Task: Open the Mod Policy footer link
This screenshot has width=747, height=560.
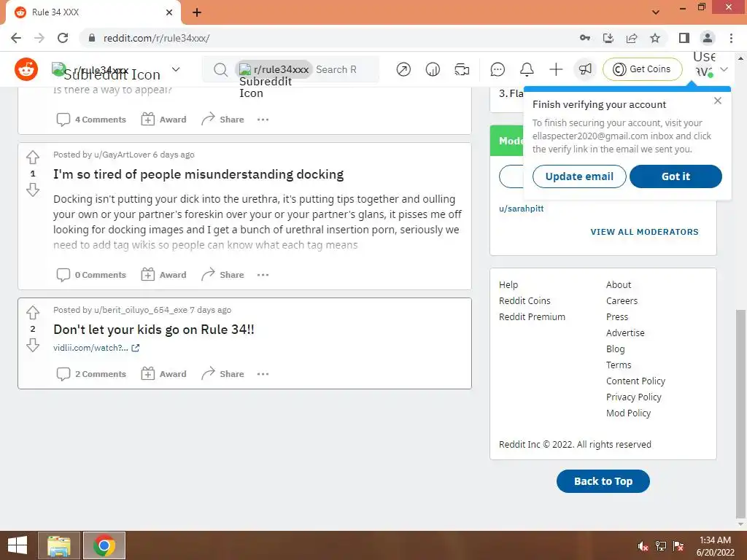Action: point(628,413)
